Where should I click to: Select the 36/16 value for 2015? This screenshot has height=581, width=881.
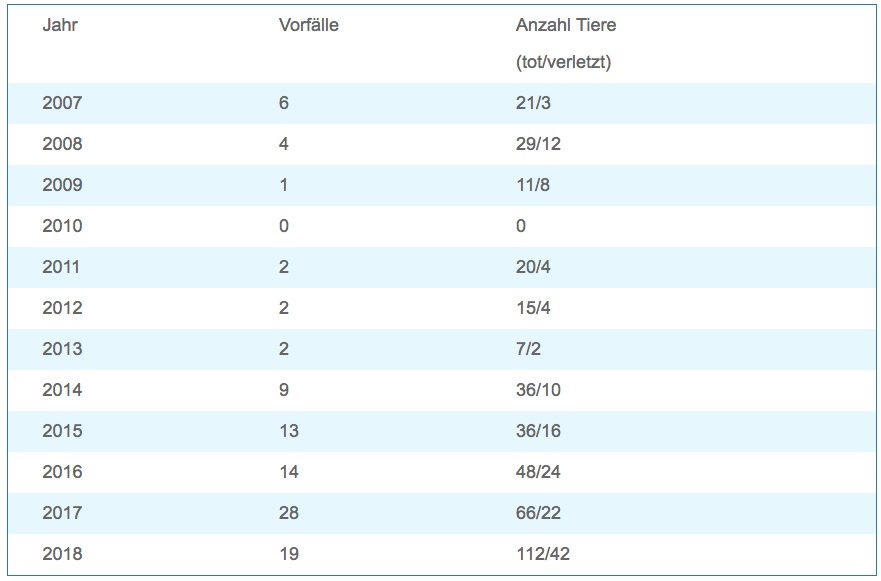coord(538,431)
